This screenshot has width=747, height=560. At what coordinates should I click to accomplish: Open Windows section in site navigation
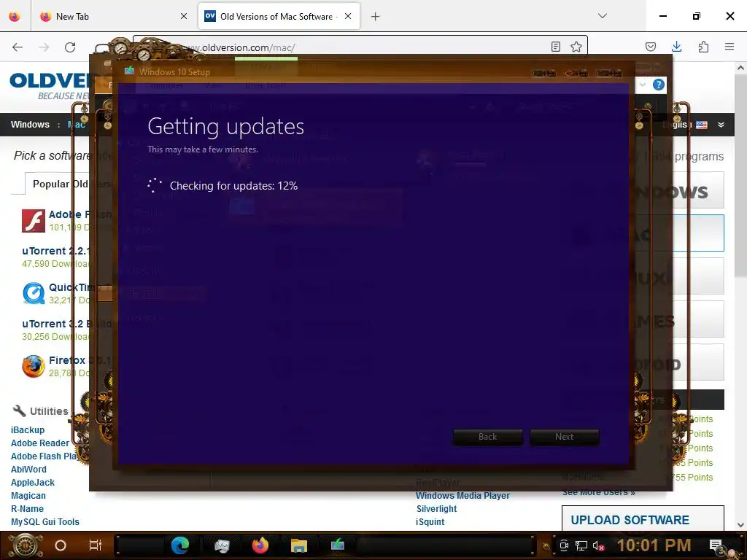[x=30, y=124]
